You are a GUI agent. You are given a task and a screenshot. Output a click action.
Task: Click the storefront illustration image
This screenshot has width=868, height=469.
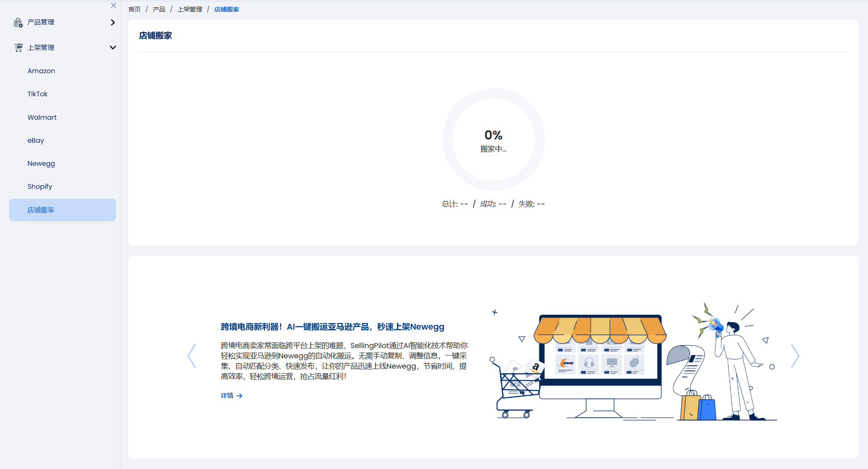click(x=633, y=362)
